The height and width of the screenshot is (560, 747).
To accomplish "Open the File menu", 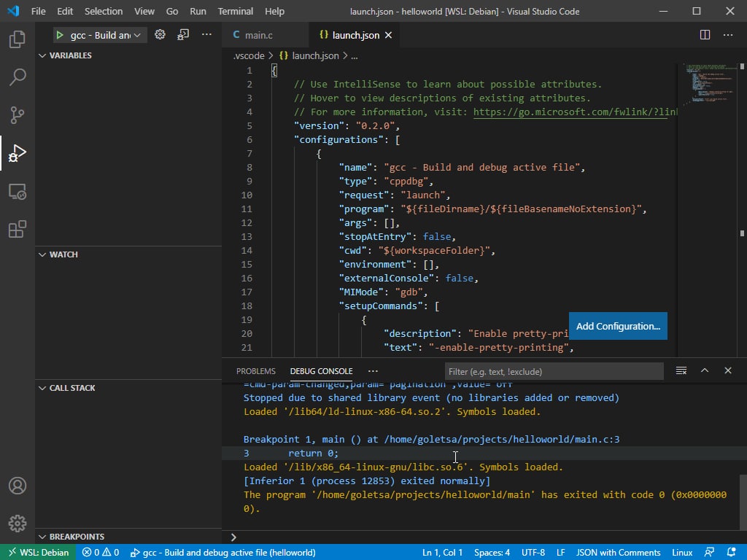I will click(38, 11).
